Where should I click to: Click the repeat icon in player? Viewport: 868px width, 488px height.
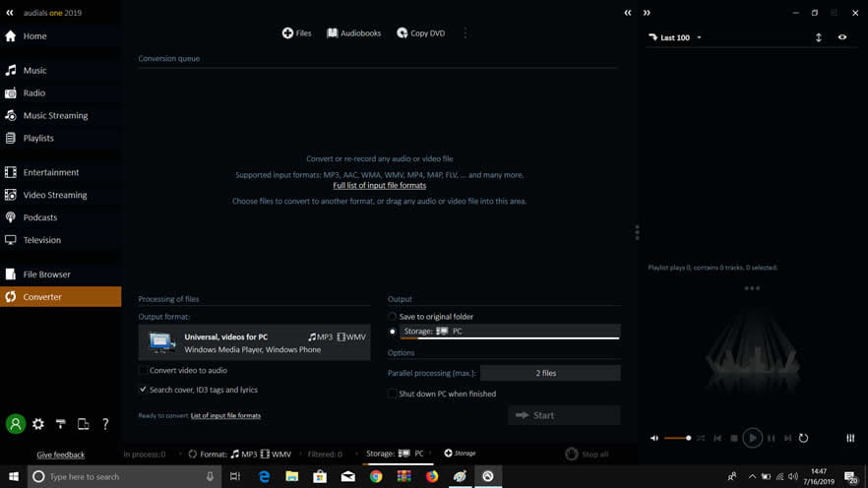(x=803, y=438)
